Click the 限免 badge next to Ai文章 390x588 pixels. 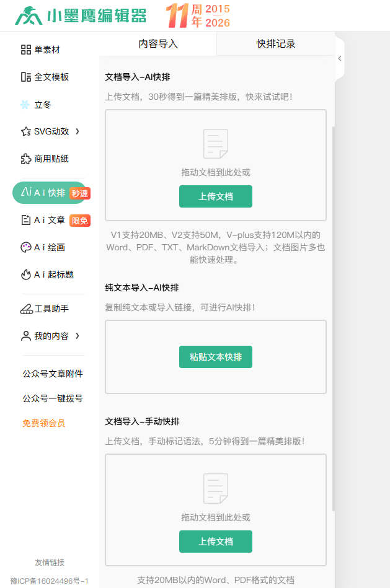[80, 221]
